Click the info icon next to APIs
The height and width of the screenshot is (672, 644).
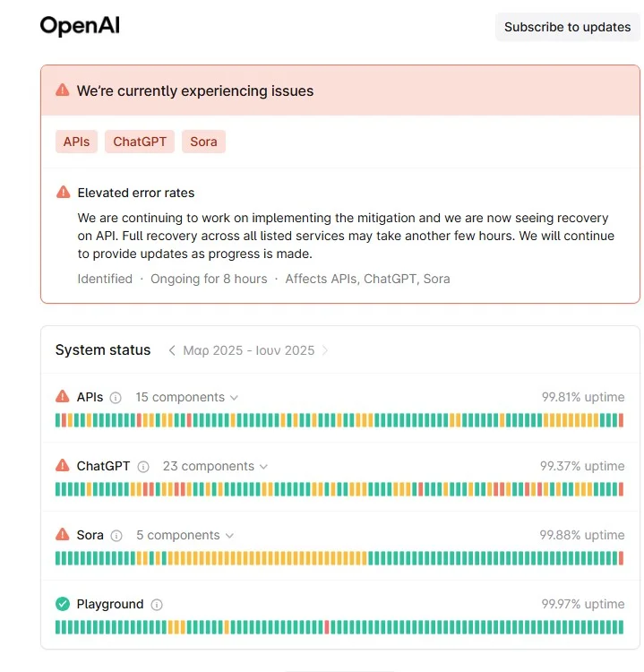tap(116, 398)
